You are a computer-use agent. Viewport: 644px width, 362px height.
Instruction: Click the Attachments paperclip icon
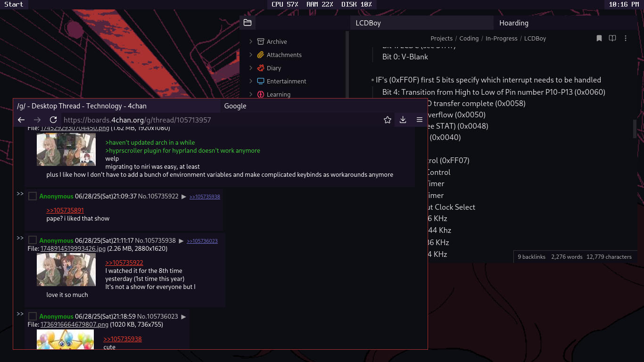point(261,55)
